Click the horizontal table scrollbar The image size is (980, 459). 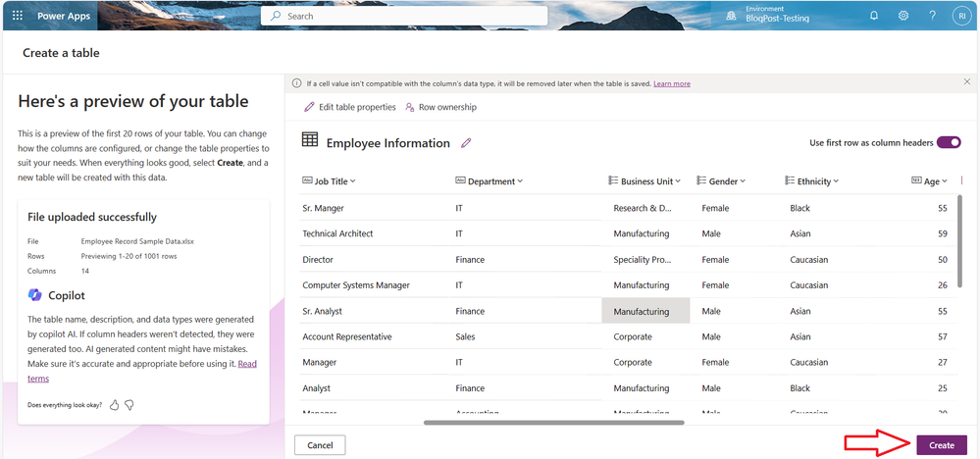(x=553, y=423)
